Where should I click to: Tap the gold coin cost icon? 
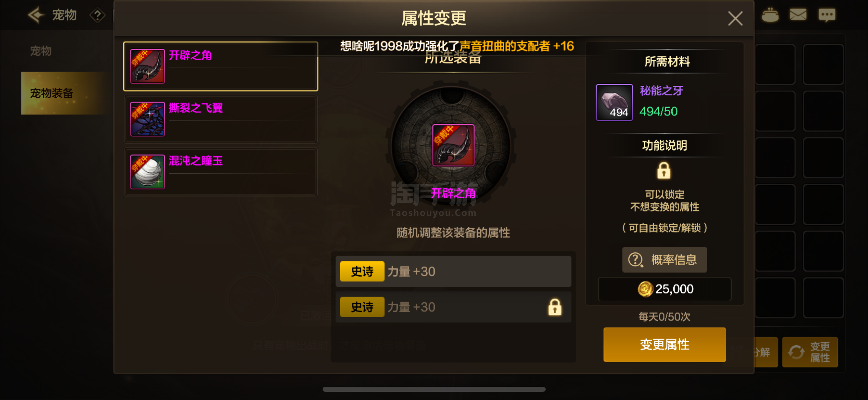(645, 289)
